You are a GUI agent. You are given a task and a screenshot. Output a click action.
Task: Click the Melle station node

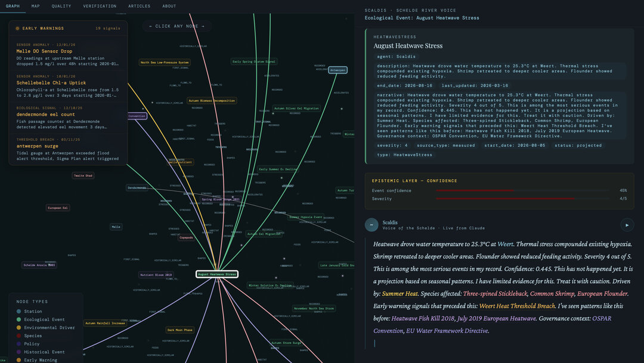point(116,227)
